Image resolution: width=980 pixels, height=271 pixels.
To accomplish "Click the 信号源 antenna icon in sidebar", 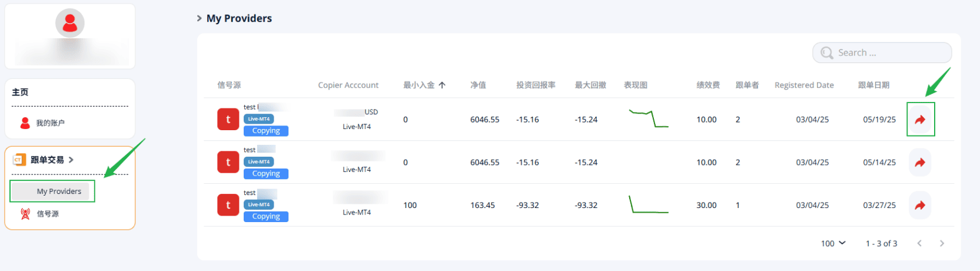I will click(25, 214).
